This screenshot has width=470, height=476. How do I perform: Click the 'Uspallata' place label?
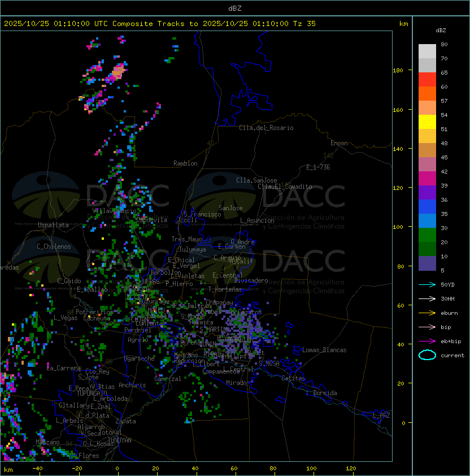pos(53,225)
